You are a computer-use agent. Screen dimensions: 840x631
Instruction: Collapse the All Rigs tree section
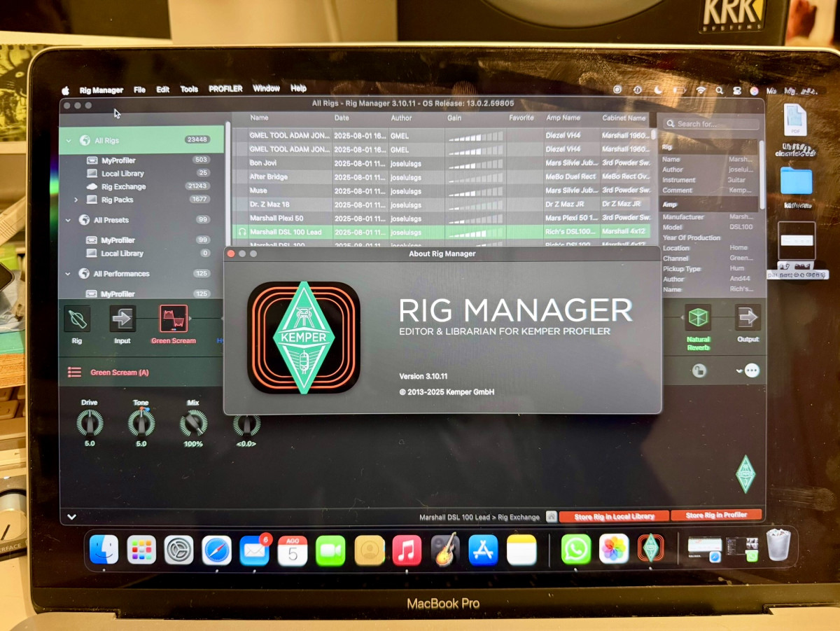pos(69,141)
